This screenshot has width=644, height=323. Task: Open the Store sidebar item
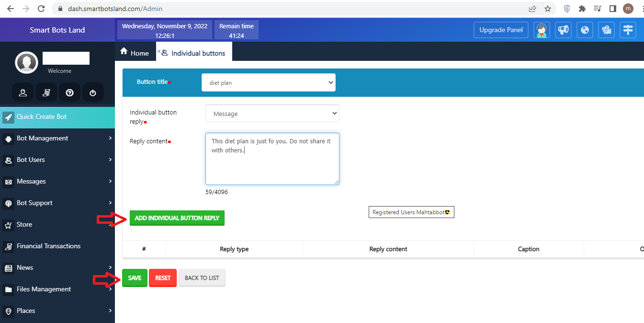[x=57, y=224]
